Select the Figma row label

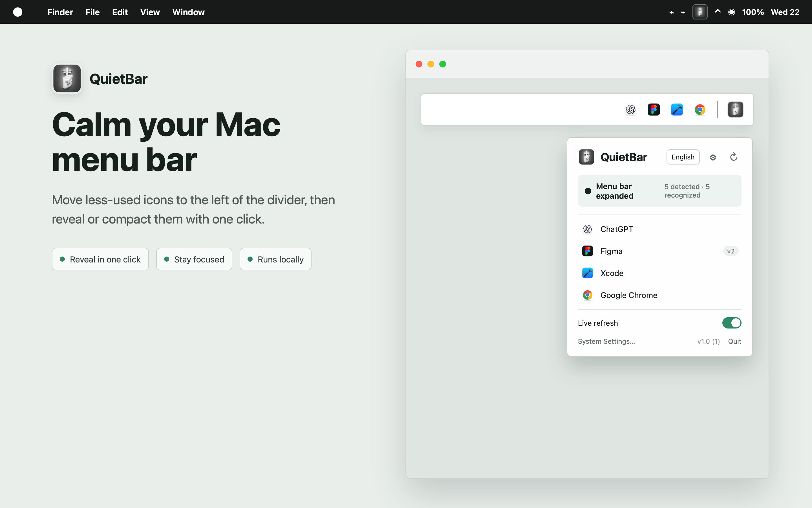[x=611, y=251]
